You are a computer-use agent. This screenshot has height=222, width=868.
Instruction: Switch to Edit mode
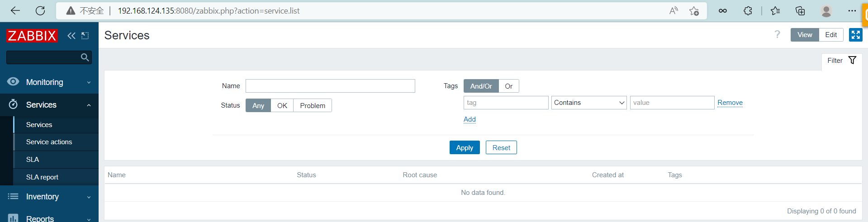click(x=830, y=35)
